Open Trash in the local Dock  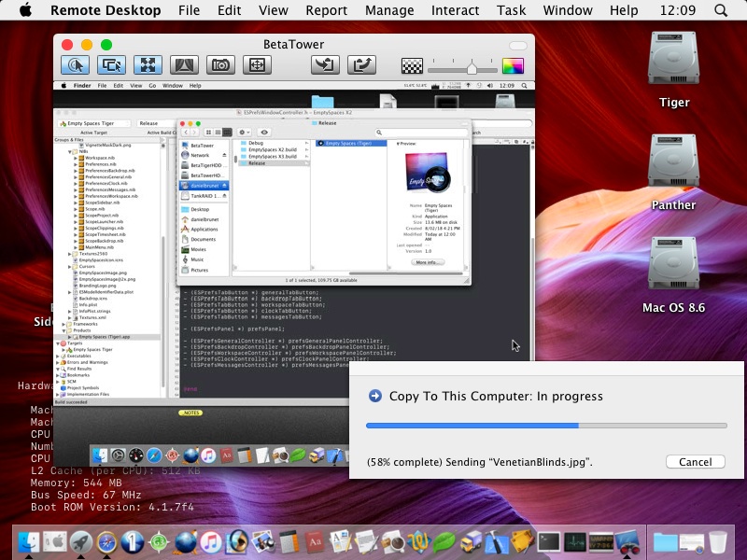[x=718, y=542]
